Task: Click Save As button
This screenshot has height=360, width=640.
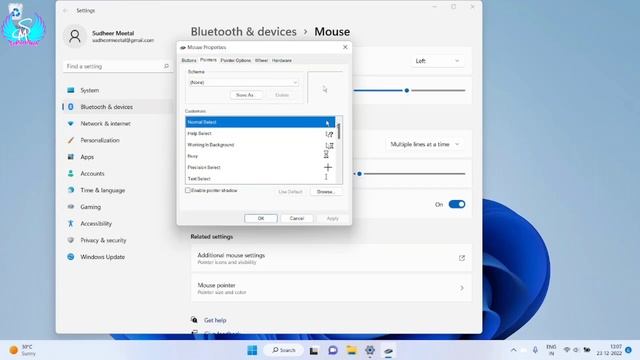Action: pos(245,95)
